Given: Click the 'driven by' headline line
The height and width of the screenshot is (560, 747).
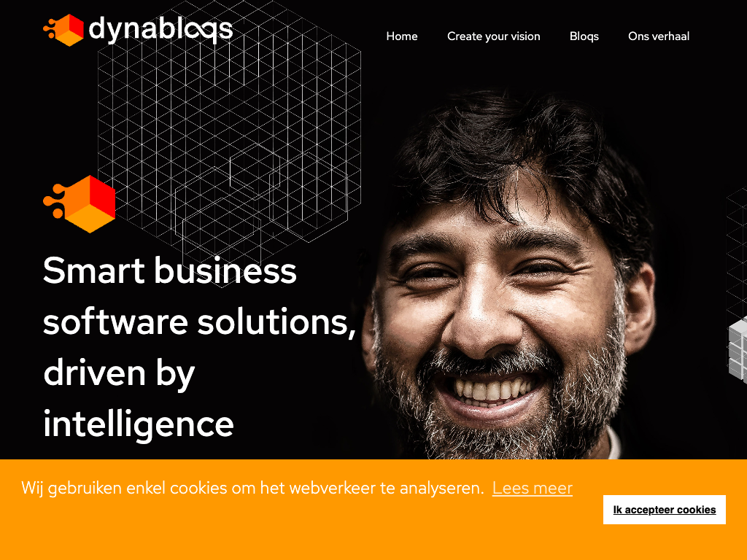Looking at the screenshot, I should click(119, 373).
